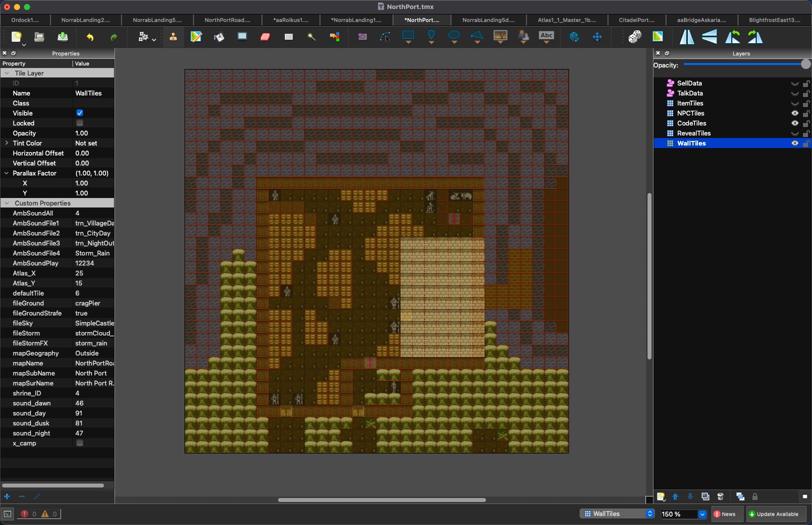Expand the Tint Color property

pyautogui.click(x=6, y=143)
